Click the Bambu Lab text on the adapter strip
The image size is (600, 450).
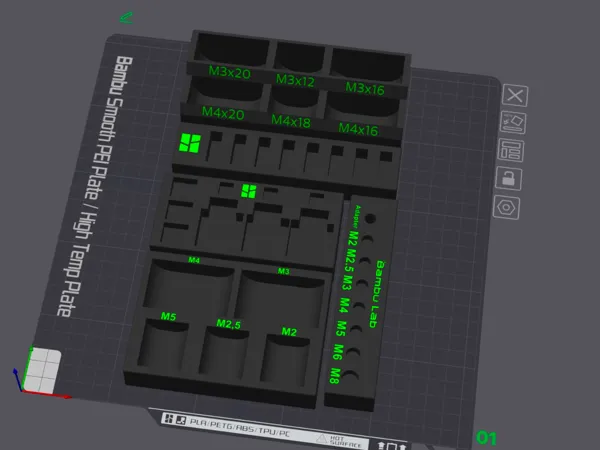(x=377, y=294)
